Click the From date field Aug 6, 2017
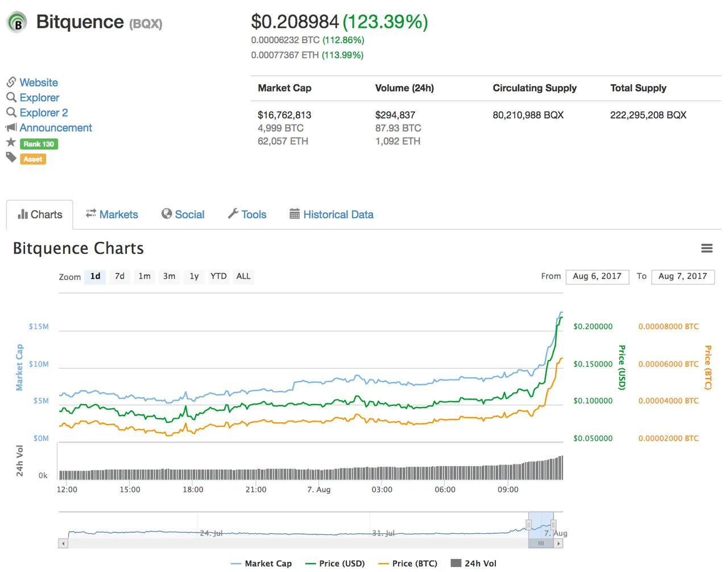The image size is (728, 572). tap(597, 277)
